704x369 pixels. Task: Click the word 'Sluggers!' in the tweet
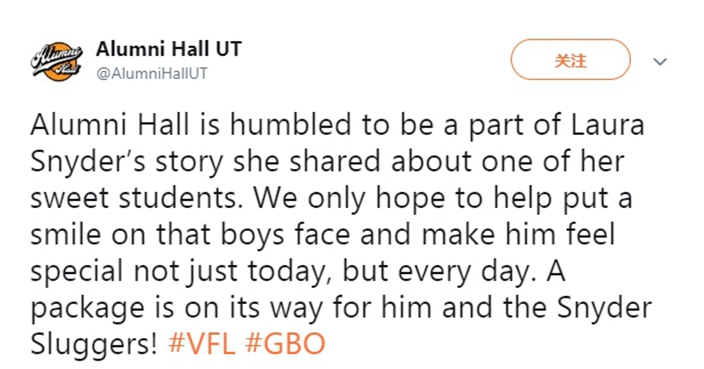[94, 345]
